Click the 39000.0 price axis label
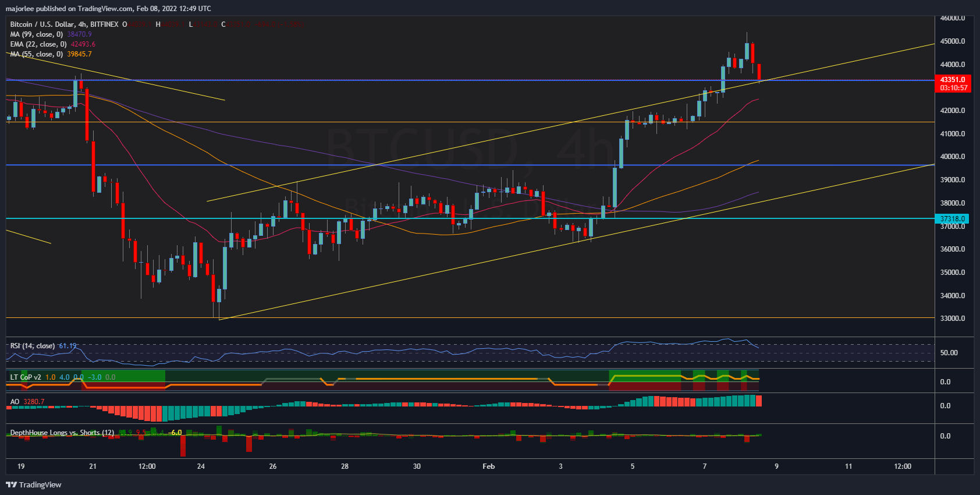 coord(953,180)
